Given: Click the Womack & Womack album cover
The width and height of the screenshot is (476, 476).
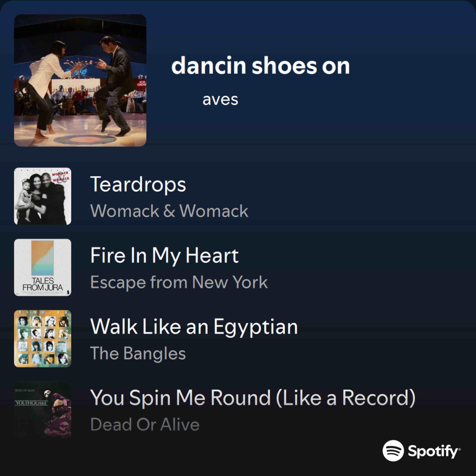Looking at the screenshot, I should [x=43, y=196].
